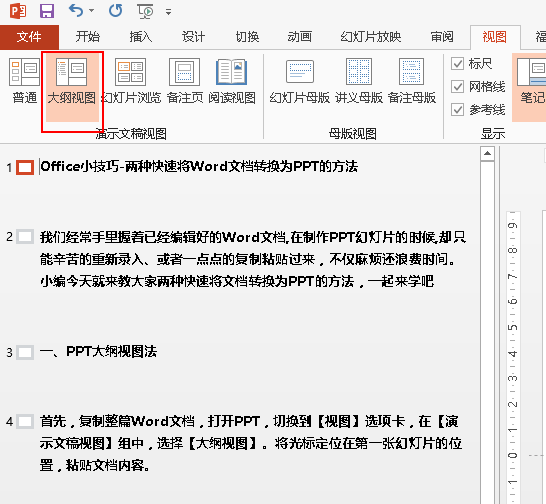Open 阅读视图 reading view
546x504 pixels.
point(232,81)
